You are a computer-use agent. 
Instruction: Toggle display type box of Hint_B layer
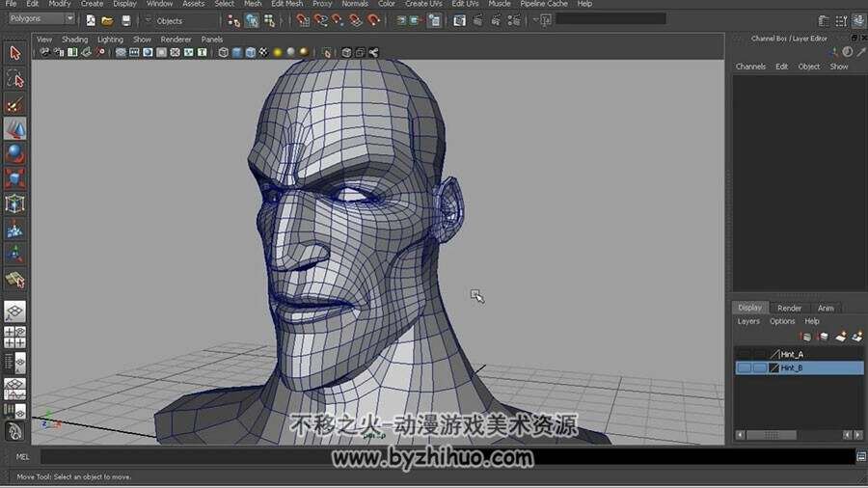point(760,368)
